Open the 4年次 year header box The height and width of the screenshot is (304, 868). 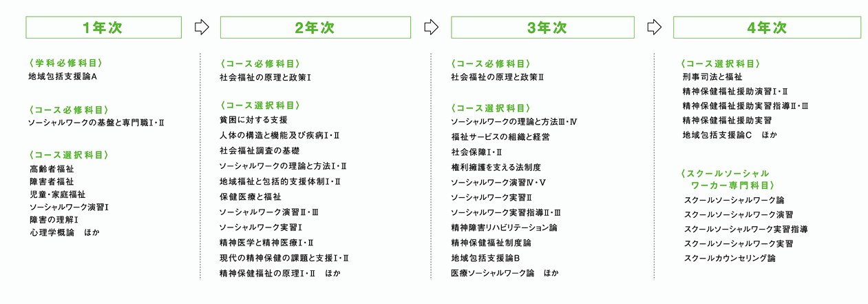pos(767,28)
